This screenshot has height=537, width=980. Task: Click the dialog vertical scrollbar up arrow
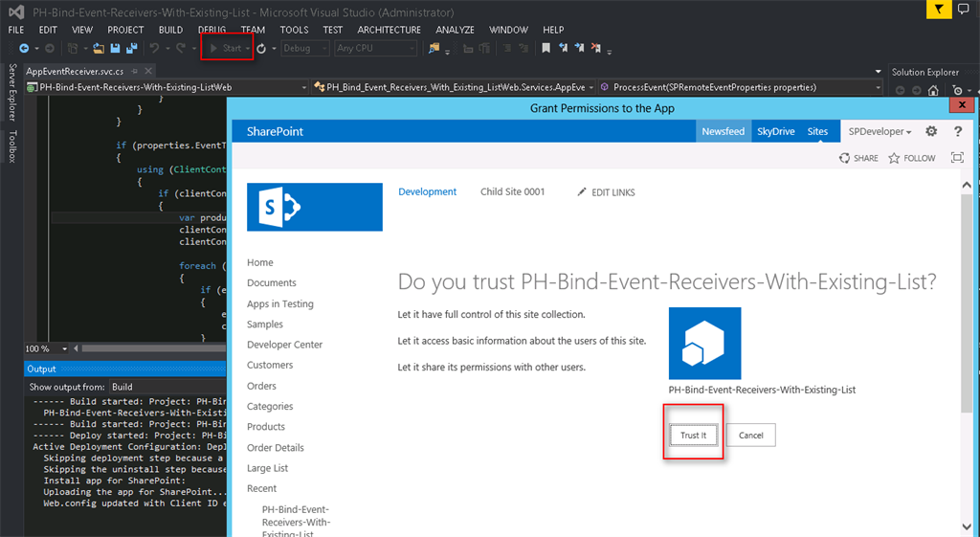[967, 186]
